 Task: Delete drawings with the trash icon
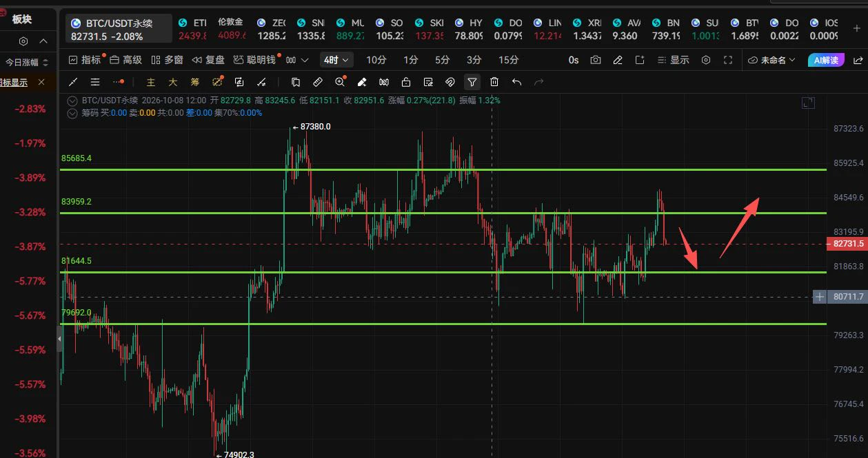point(494,82)
